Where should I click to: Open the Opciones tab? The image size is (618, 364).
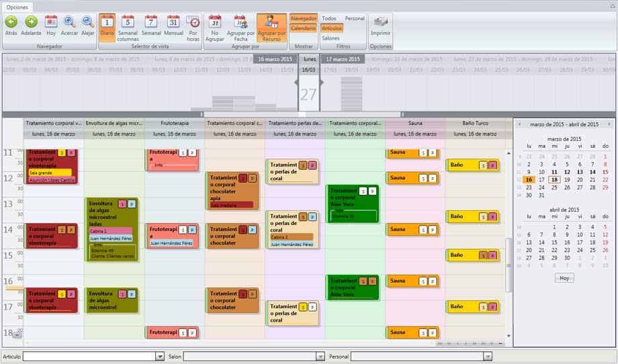(x=17, y=7)
